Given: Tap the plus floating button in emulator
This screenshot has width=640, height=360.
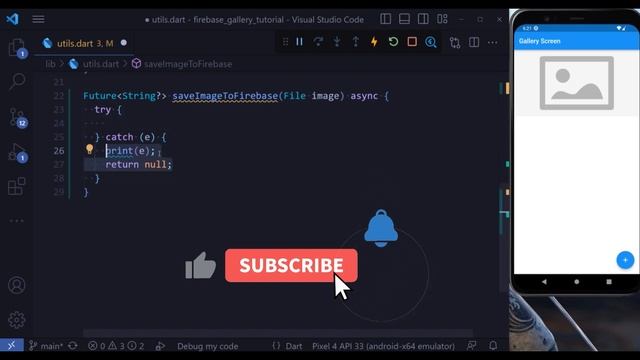Looking at the screenshot, I should pos(625,260).
